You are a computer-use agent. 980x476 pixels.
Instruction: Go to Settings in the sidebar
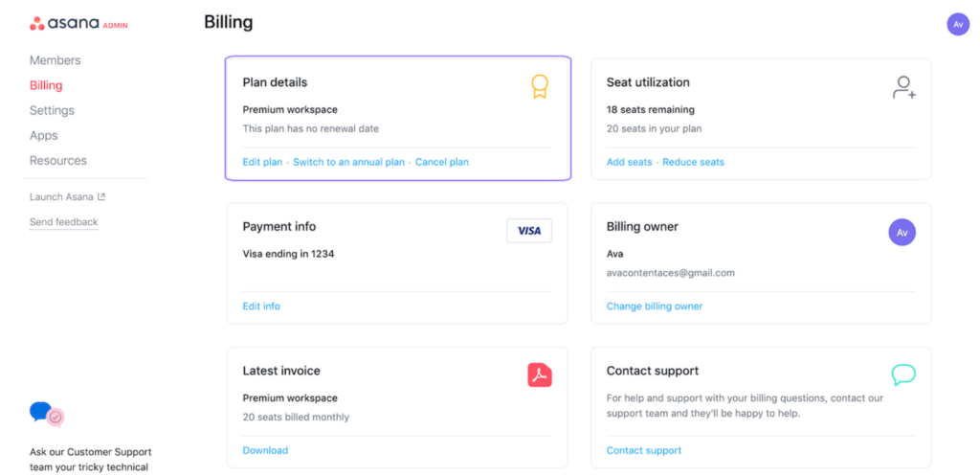tap(52, 110)
